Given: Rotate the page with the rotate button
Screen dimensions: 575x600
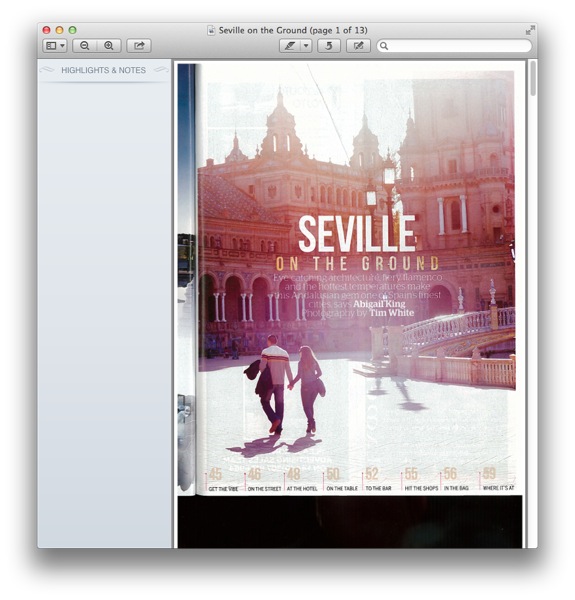Looking at the screenshot, I should pos(329,46).
